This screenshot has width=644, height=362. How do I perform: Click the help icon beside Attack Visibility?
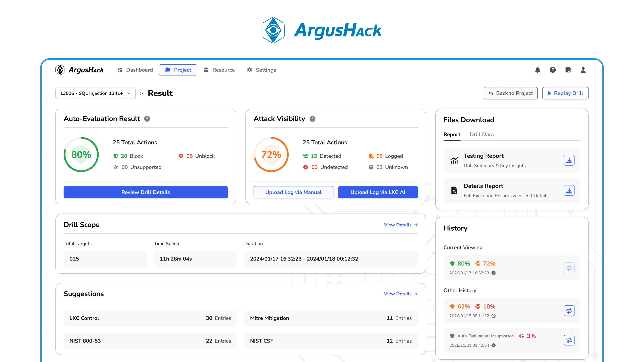pos(312,119)
